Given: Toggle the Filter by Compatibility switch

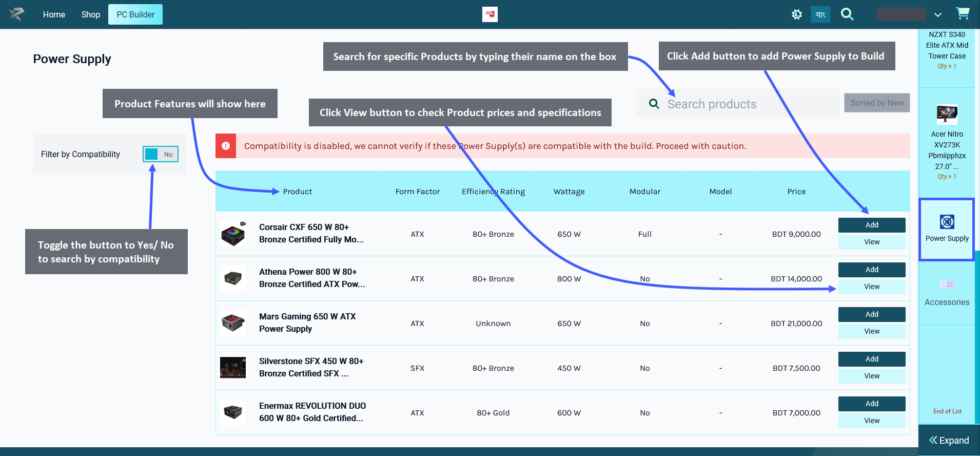Looking at the screenshot, I should tap(161, 154).
